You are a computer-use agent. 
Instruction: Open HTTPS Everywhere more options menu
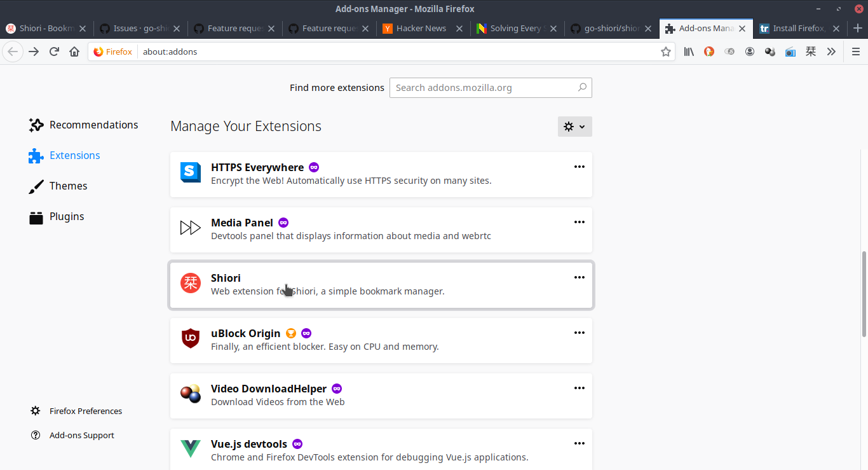[x=579, y=167]
